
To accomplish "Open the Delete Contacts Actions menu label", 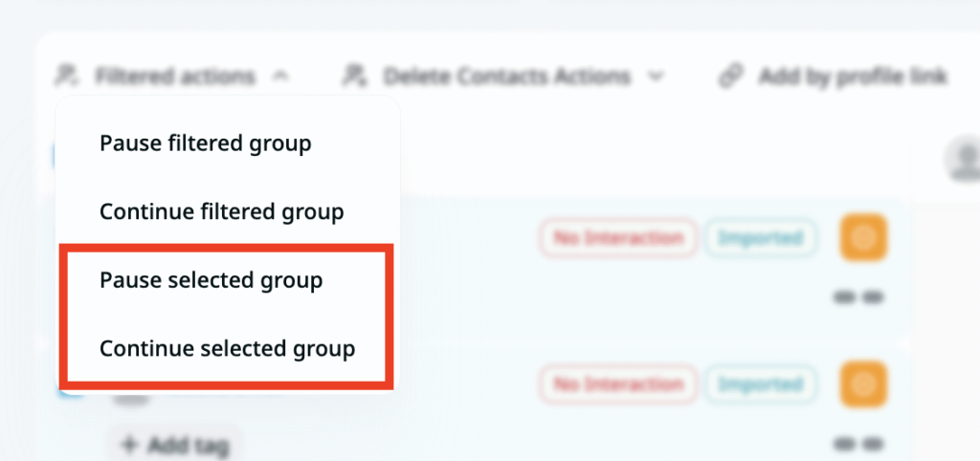I will point(506,76).
